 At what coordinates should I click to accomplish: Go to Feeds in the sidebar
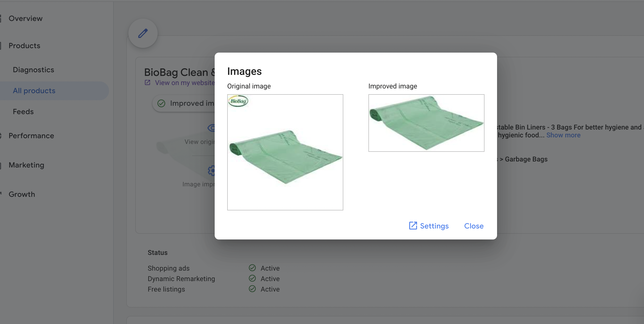(x=23, y=111)
